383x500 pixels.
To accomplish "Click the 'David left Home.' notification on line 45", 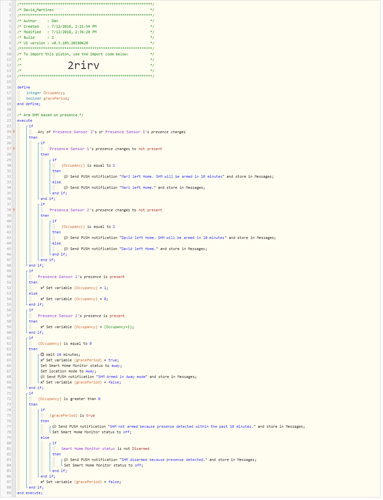I will coord(135,249).
